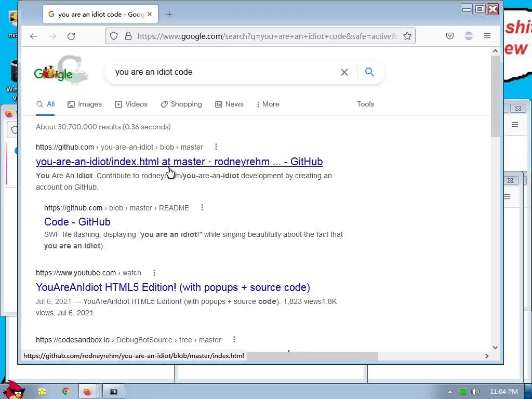Click the green tray status icon
Viewport: 532px width, 399px height.
click(x=463, y=392)
